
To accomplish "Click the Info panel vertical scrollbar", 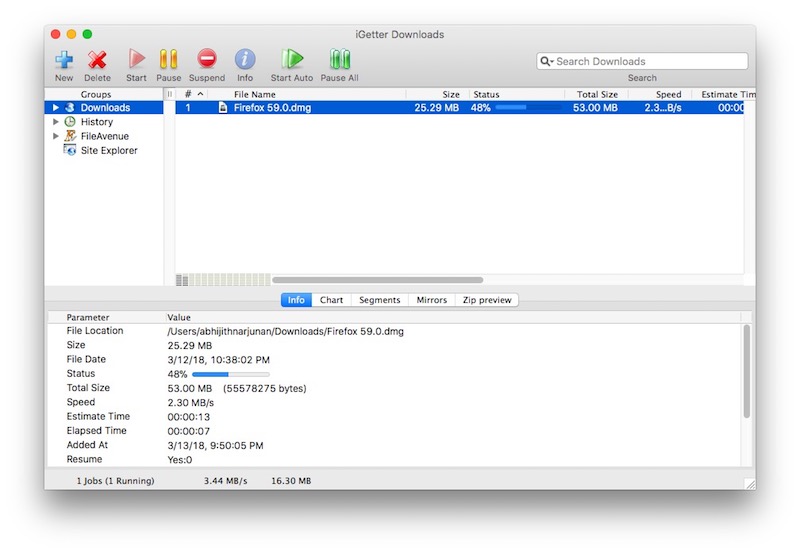I will pos(746,371).
